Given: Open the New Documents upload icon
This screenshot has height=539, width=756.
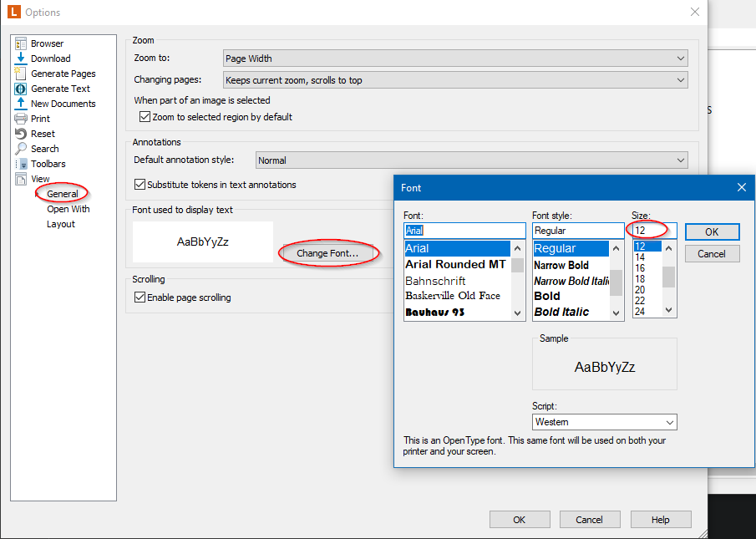Looking at the screenshot, I should pos(21,104).
